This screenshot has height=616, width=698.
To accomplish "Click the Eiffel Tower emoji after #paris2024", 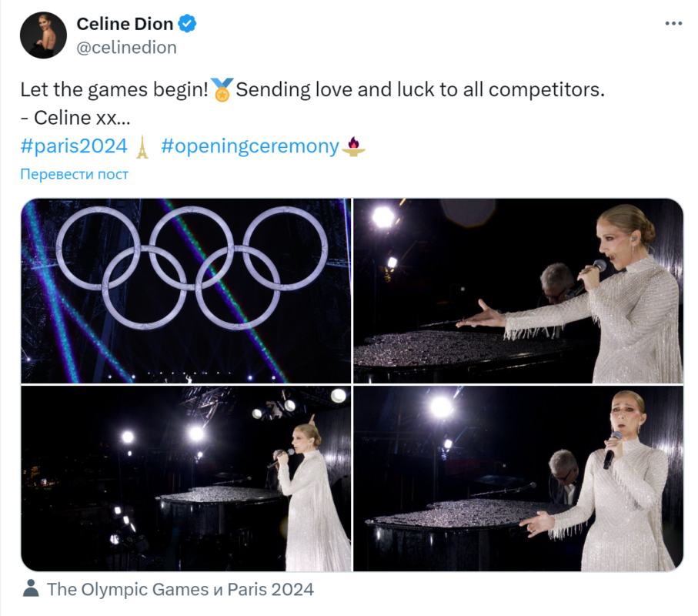I will pyautogui.click(x=142, y=146).
